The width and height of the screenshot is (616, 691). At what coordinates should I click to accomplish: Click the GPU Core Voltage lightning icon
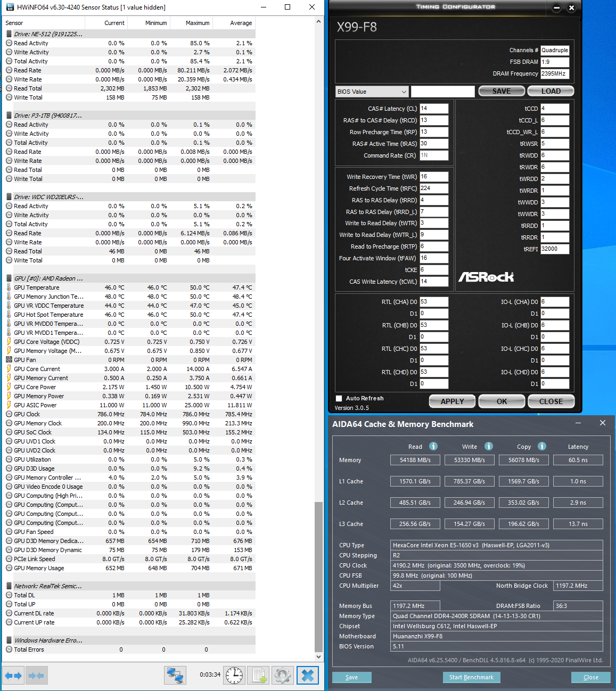pos(9,342)
